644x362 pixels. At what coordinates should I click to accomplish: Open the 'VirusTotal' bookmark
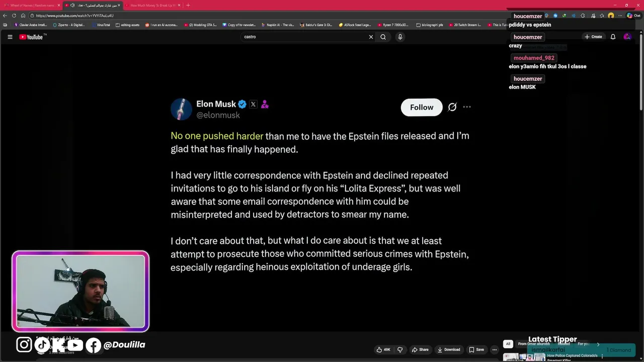tap(101, 25)
